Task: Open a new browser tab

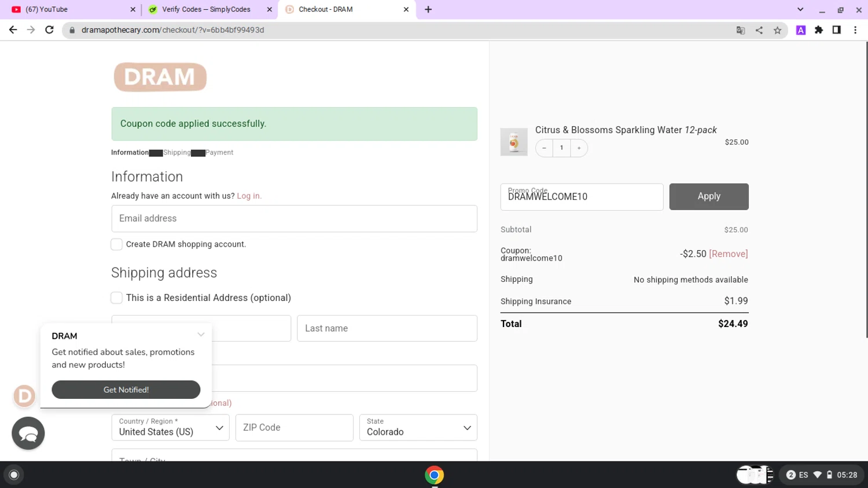Action: 428,9
